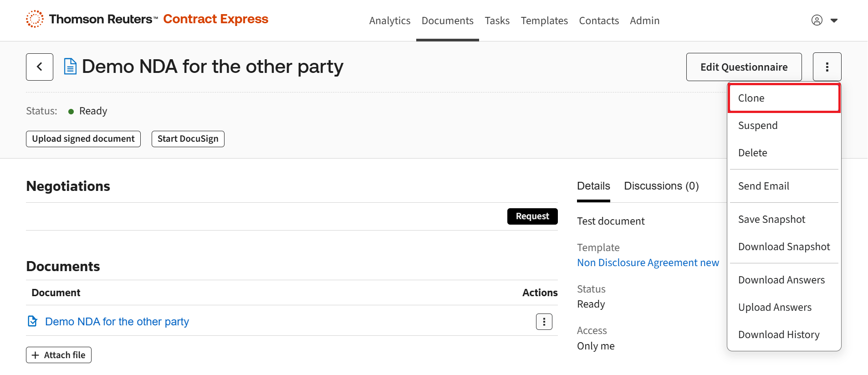Go to the Analytics tab
This screenshot has width=868, height=375.
point(390,21)
